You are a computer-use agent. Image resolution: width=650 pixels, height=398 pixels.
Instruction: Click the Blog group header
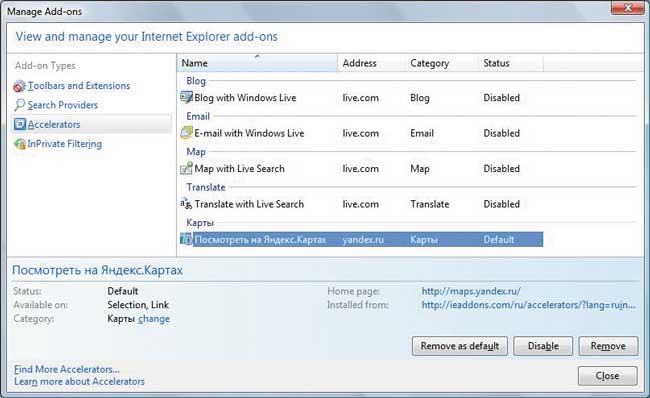click(x=196, y=80)
